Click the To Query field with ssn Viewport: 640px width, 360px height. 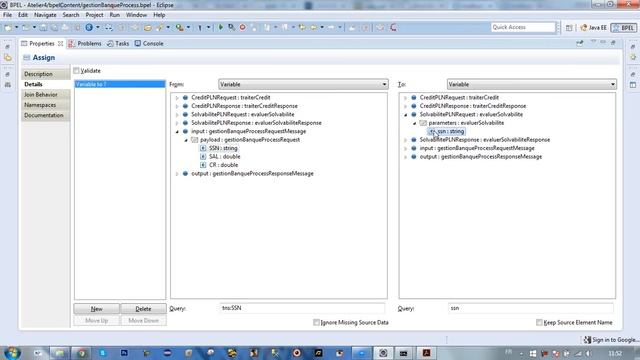coord(531,308)
